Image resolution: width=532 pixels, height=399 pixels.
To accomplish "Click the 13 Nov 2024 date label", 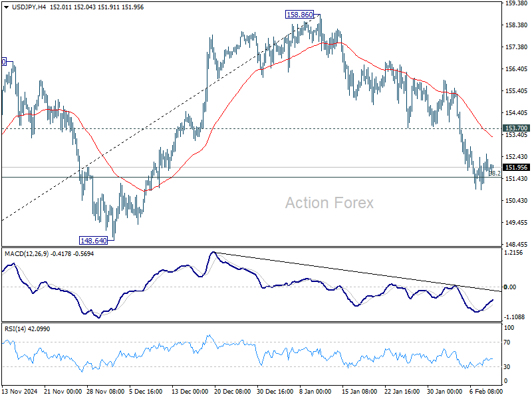I will (20, 391).
